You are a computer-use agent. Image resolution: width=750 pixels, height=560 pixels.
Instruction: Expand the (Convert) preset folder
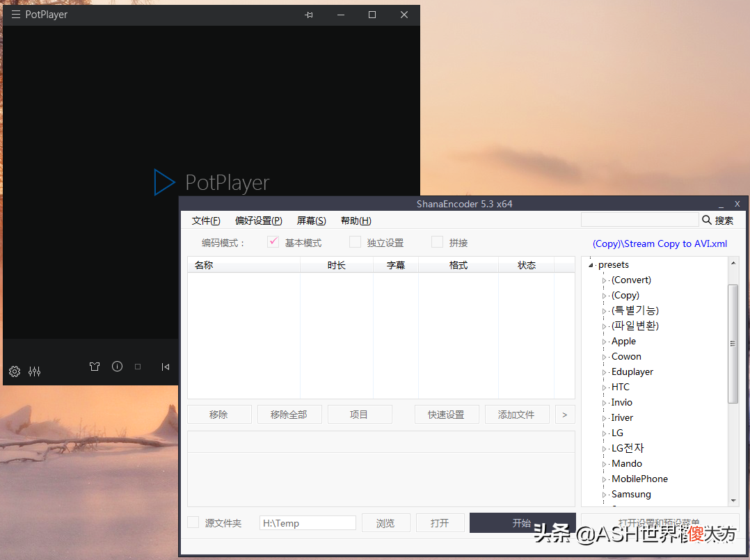[604, 281]
